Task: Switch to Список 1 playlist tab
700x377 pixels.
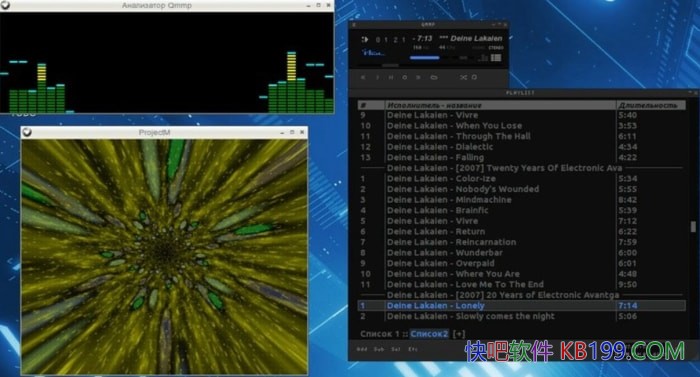Action: (379, 334)
